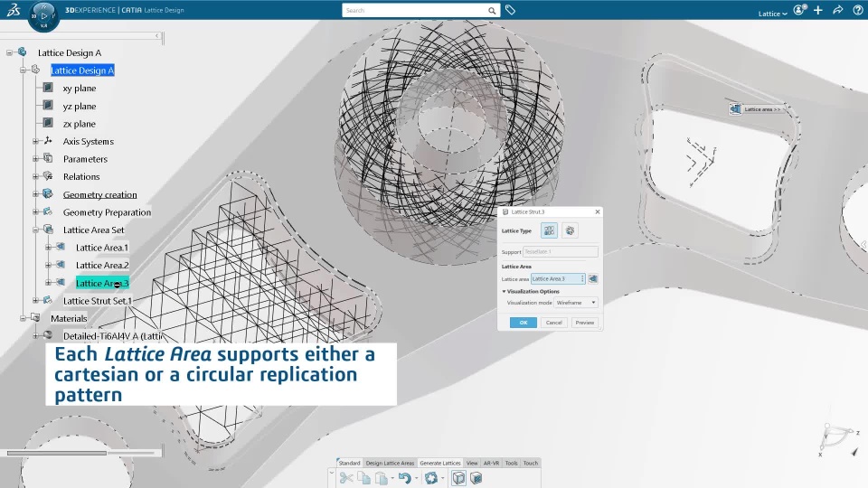Open the Lattice workspace dropdown
The height and width of the screenshot is (488, 868).
(772, 14)
